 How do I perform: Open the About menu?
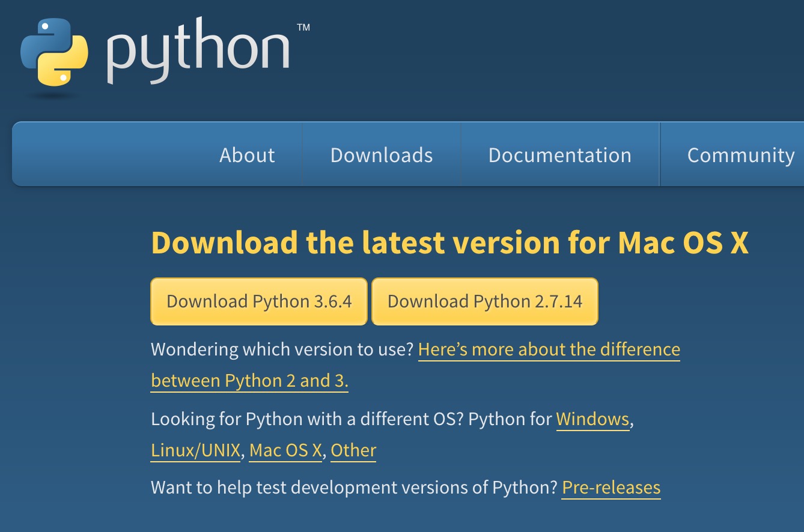tap(246, 154)
